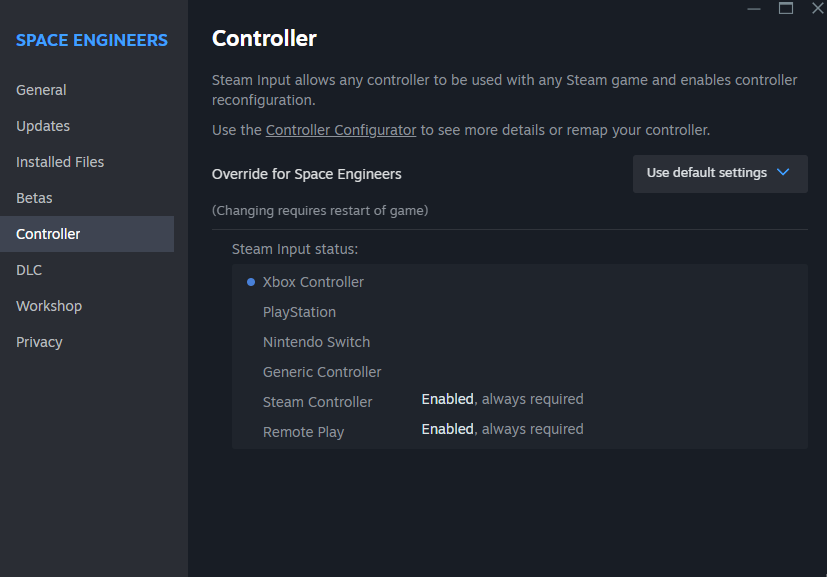Open the DLC section
The height and width of the screenshot is (577, 827).
point(29,270)
